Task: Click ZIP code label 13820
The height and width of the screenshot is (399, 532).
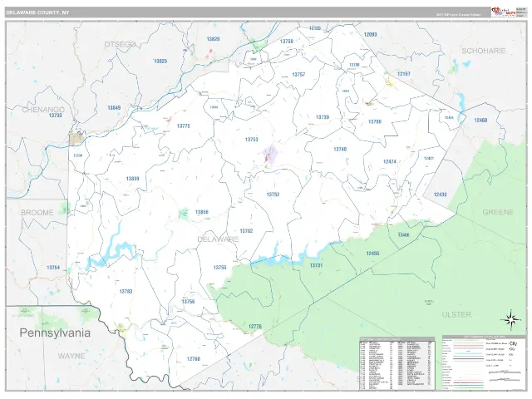Action: (x=213, y=39)
